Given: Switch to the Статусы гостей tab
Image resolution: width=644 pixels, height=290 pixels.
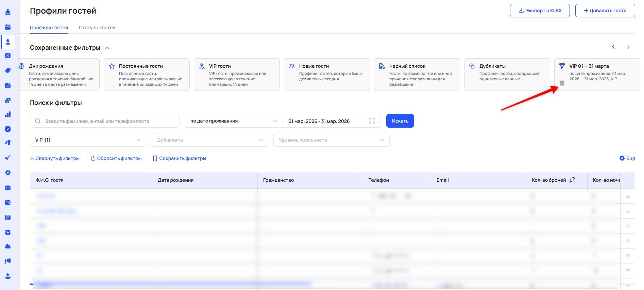Looking at the screenshot, I should [97, 28].
